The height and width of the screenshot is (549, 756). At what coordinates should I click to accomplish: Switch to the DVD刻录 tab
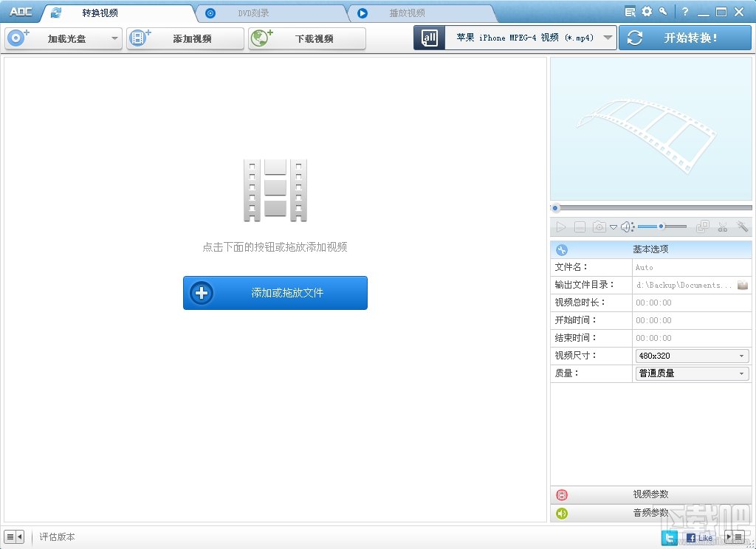coord(254,13)
